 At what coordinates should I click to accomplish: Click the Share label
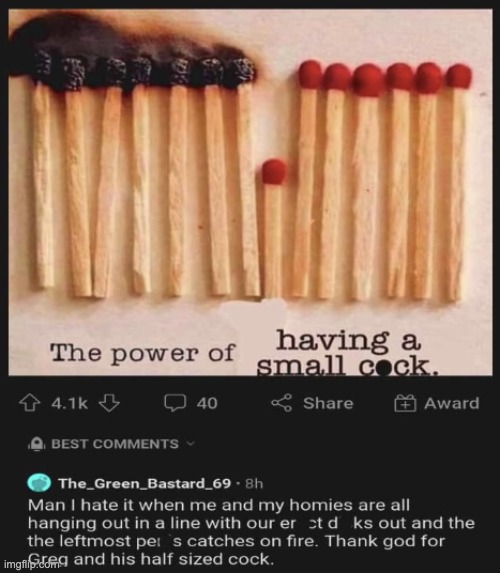[x=328, y=403]
